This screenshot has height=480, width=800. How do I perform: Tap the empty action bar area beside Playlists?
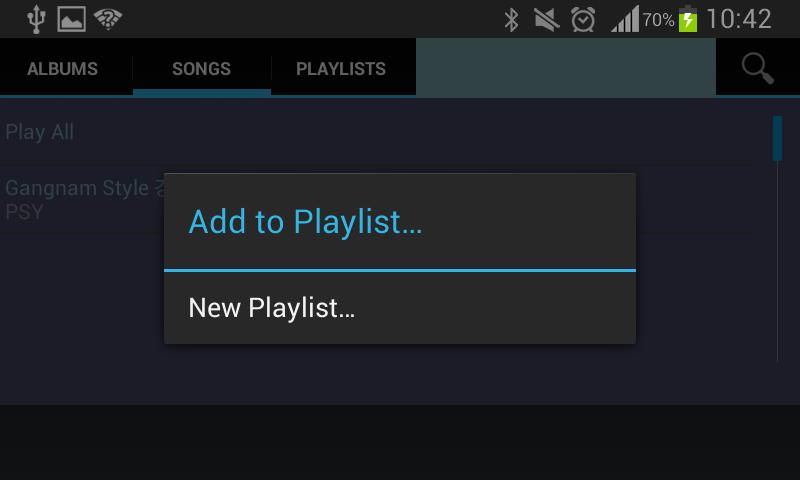point(566,67)
